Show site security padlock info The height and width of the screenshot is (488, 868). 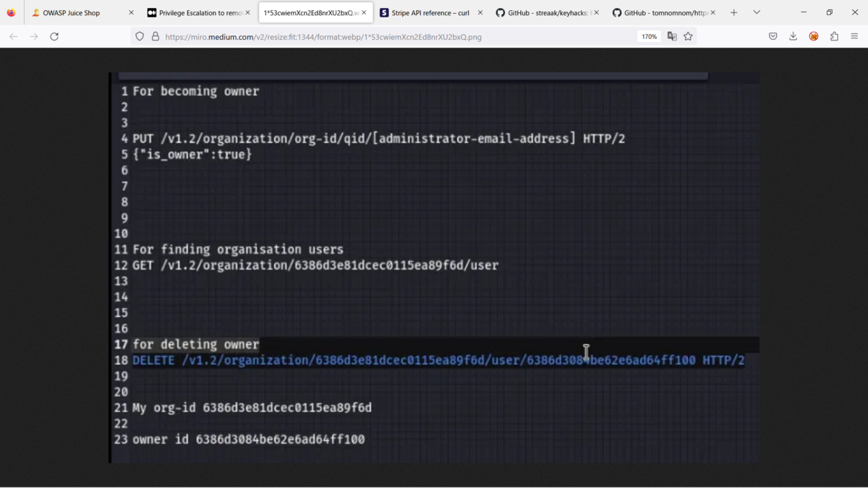[x=156, y=36]
